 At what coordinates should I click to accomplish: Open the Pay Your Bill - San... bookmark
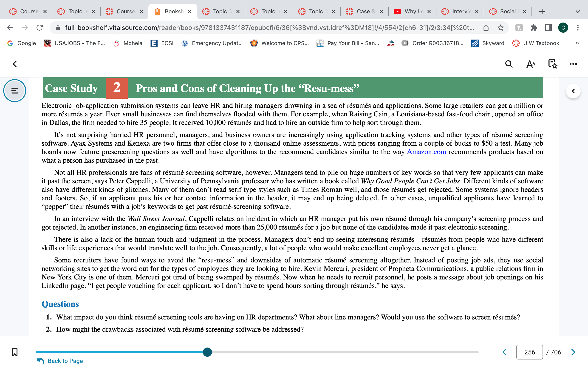tap(348, 43)
